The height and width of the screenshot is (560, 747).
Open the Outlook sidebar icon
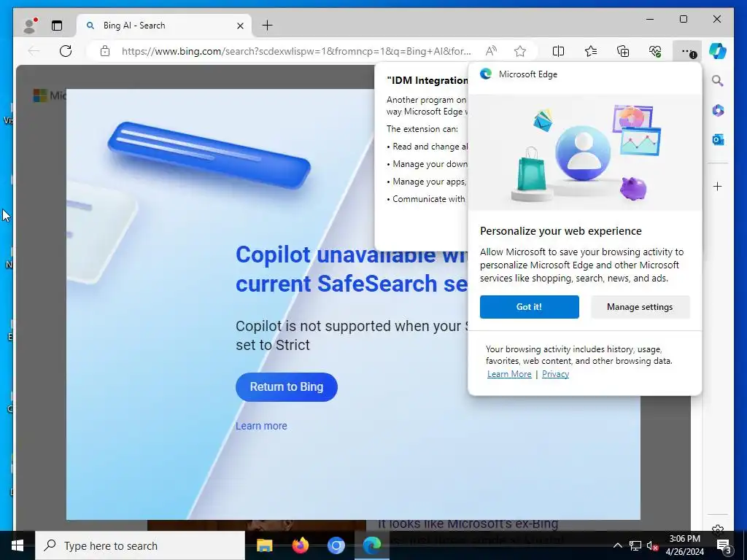click(718, 139)
